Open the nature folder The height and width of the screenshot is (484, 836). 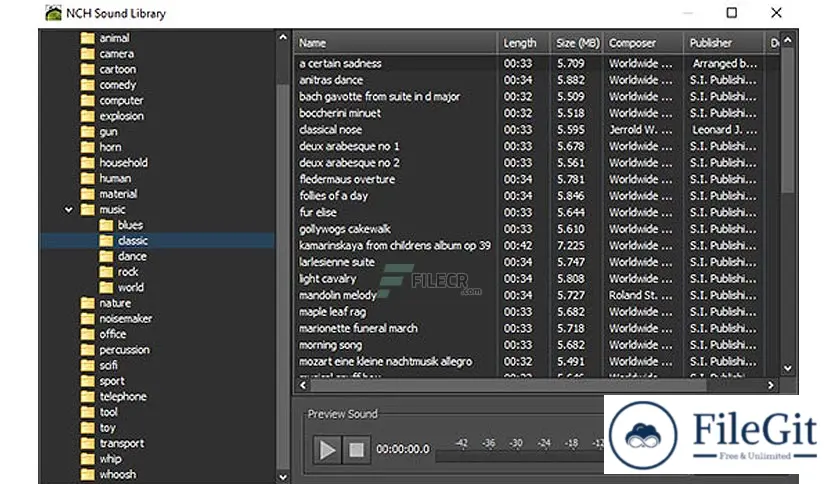click(x=106, y=303)
